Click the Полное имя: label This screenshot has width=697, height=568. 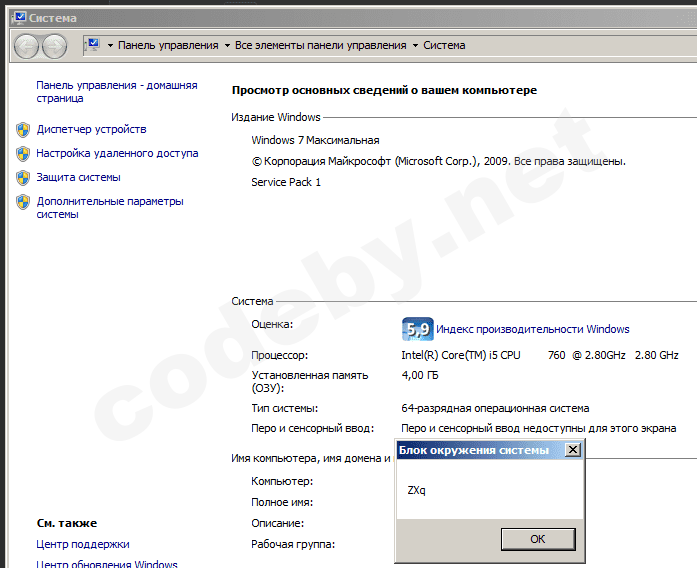click(x=282, y=502)
